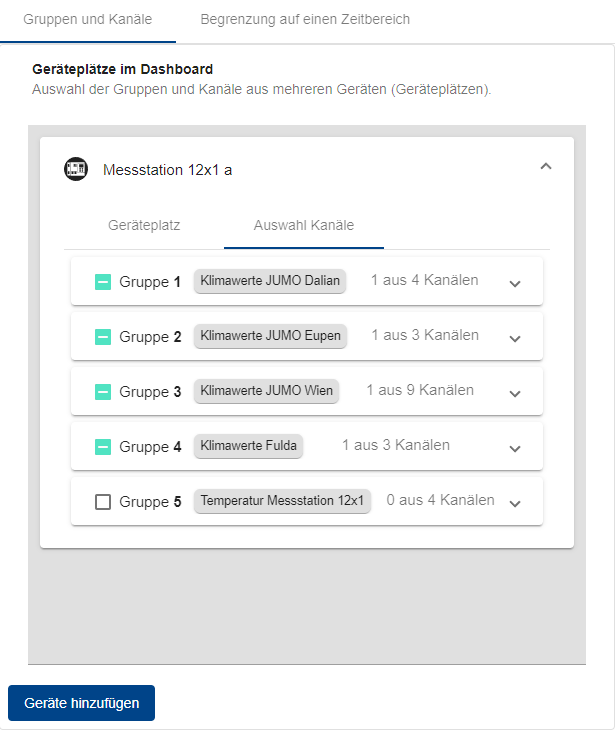Toggle the Gruppe 1 checkbox
Screen dimensions: 615x731
click(x=103, y=282)
